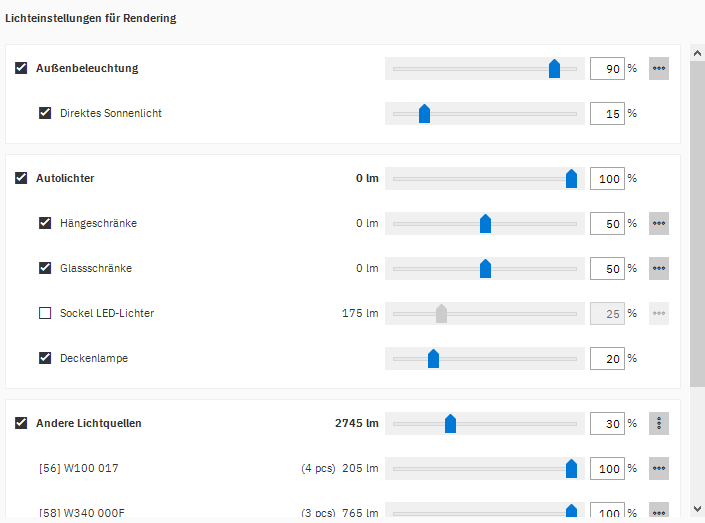705x523 pixels.
Task: Disable Direktes Sonnenlicht checkbox
Action: click(45, 113)
